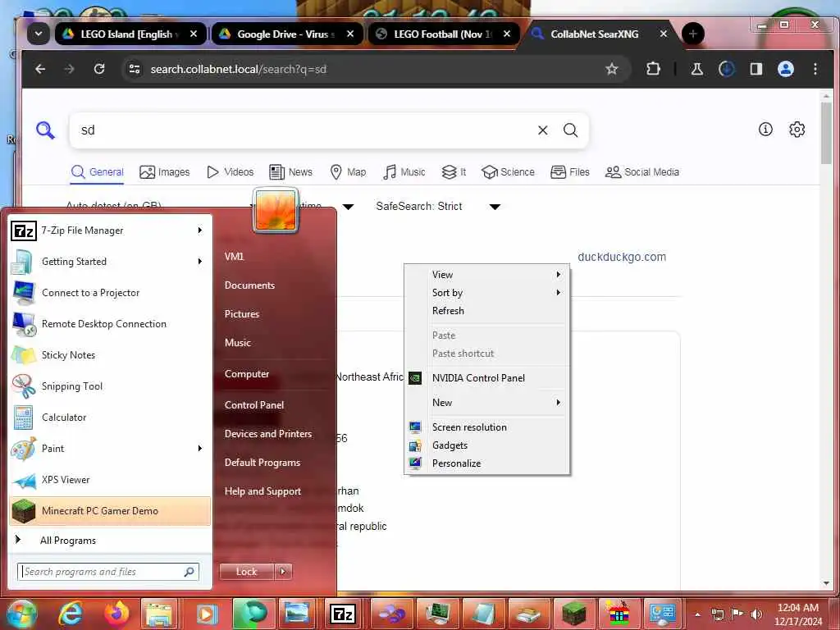Open tab search chevron in browser
The height and width of the screenshot is (630, 840).
pyautogui.click(x=39, y=34)
